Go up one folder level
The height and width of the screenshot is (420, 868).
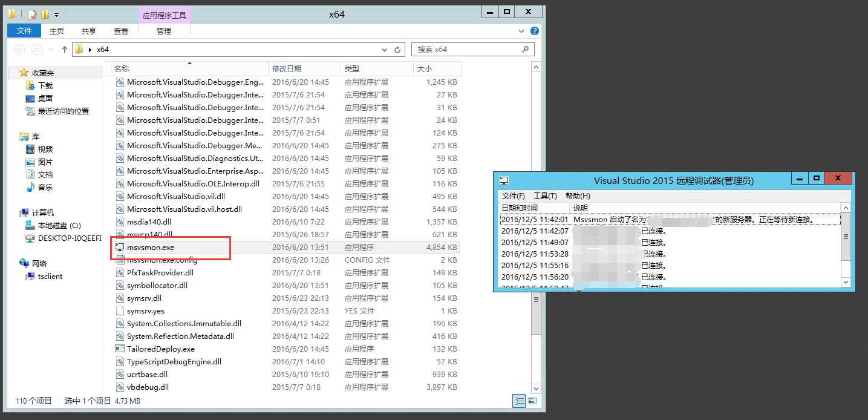[x=65, y=50]
